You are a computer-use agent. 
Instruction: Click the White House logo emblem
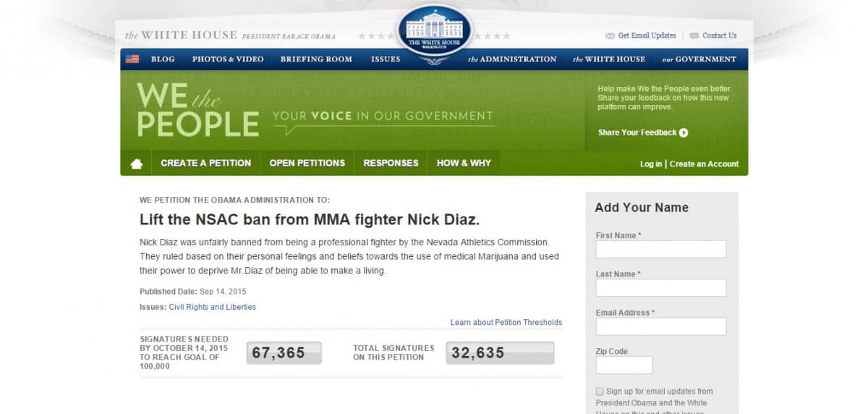click(x=435, y=31)
